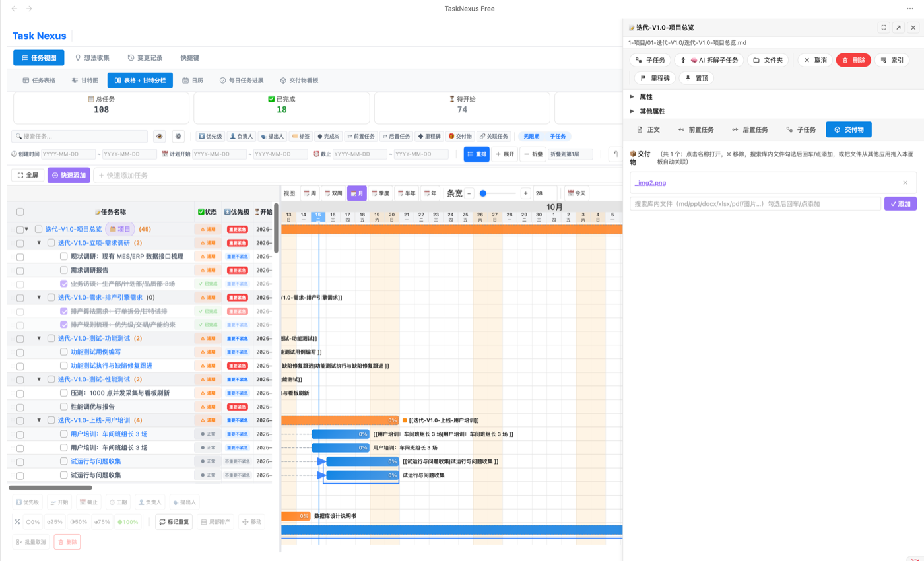This screenshot has height=561, width=924.
Task: Remove the _img2.png deliverable with its X
Action: [906, 183]
